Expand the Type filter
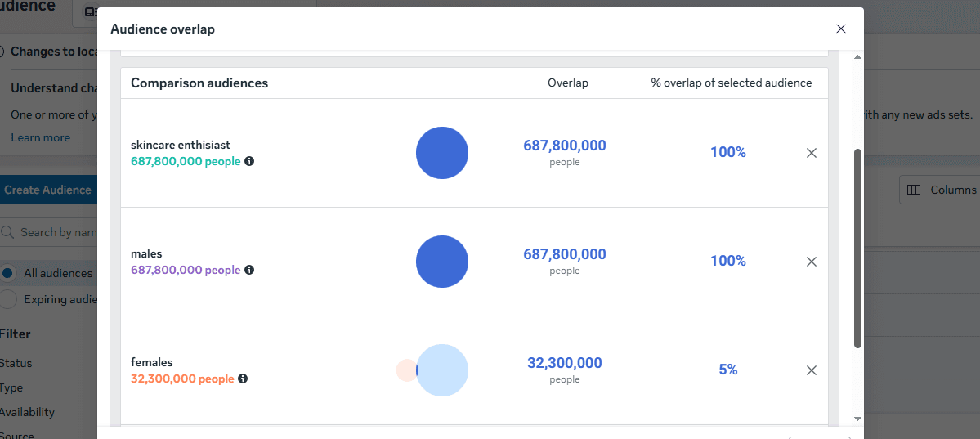The height and width of the screenshot is (439, 980). (x=11, y=387)
